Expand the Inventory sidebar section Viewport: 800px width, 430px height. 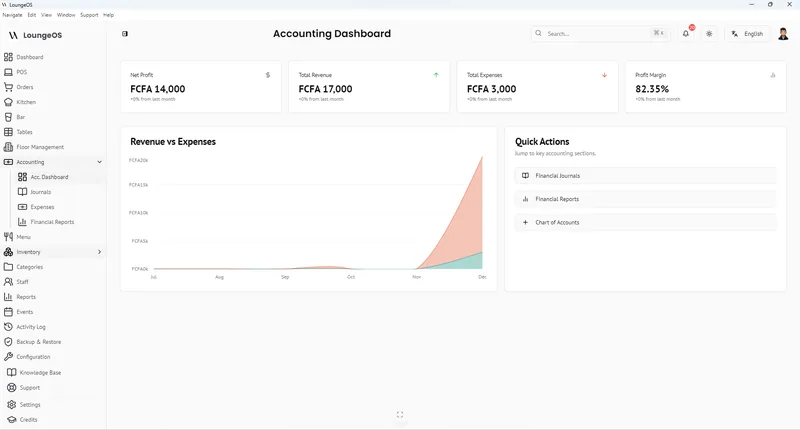[x=99, y=252]
